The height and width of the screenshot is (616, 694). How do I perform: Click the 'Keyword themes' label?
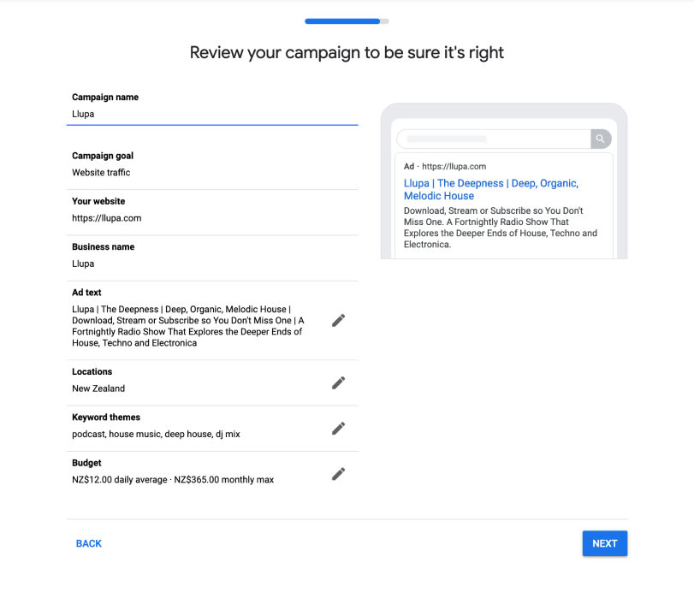click(x=106, y=418)
